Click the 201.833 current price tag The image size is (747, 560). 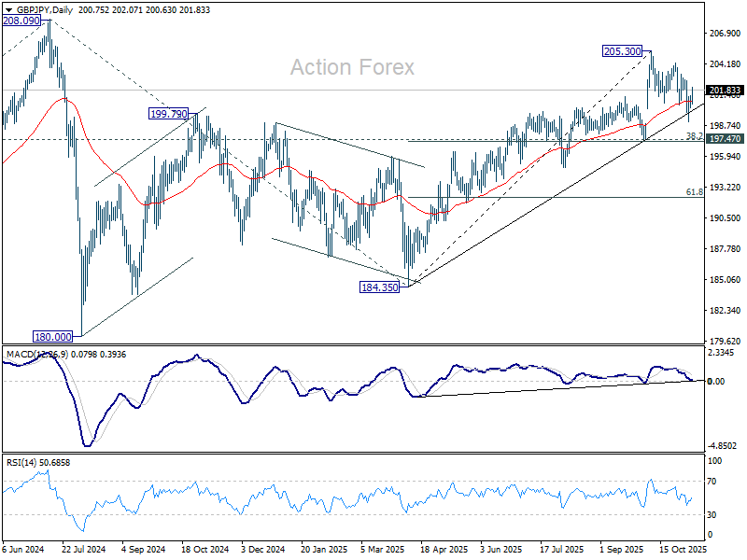(x=725, y=91)
